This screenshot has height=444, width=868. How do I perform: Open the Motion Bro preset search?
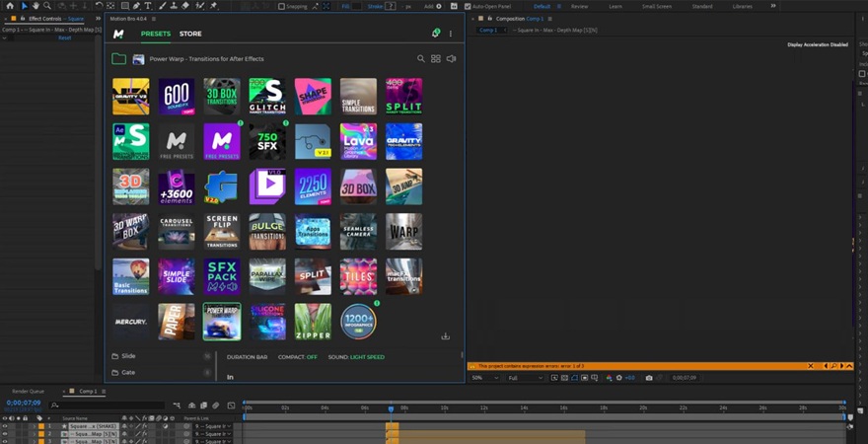tap(421, 58)
